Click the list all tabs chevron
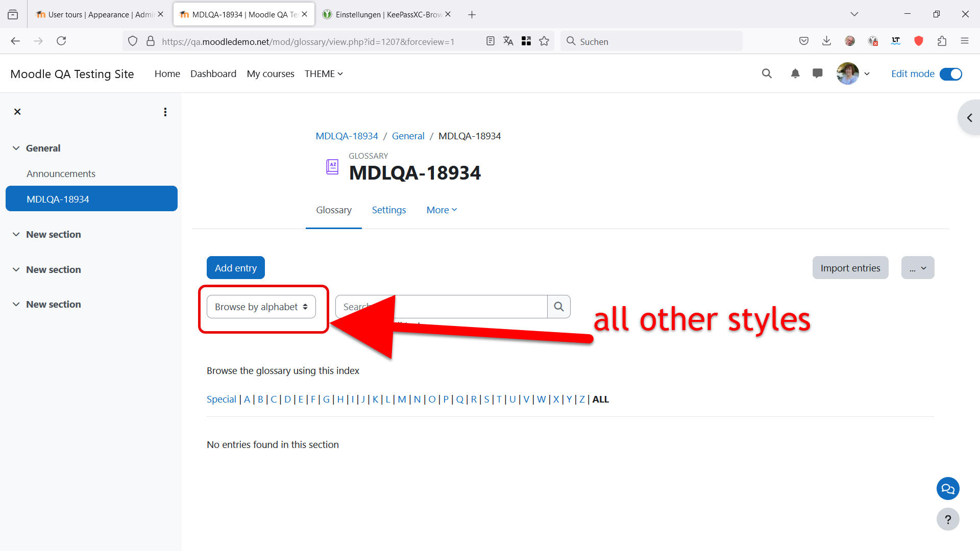Screen dimensions: 980x551 tap(854, 14)
